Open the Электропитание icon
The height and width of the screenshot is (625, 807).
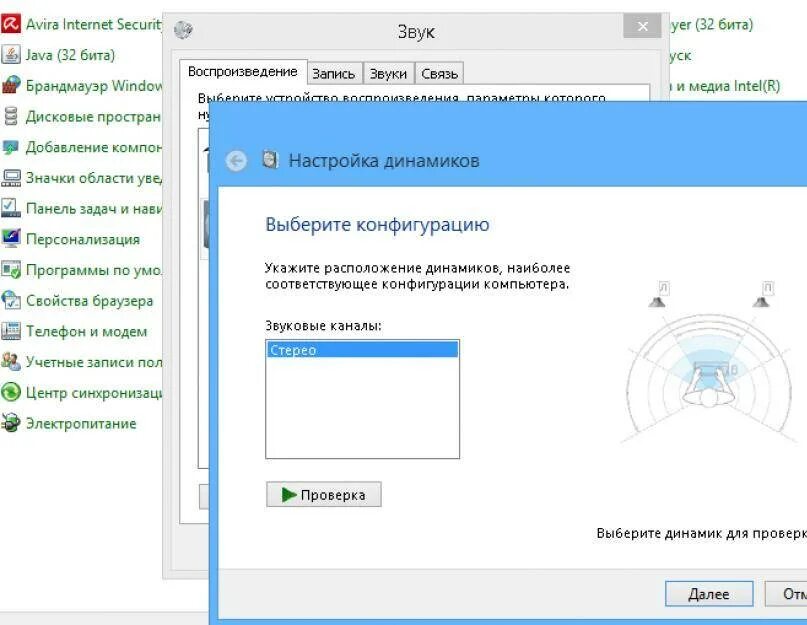[x=11, y=423]
